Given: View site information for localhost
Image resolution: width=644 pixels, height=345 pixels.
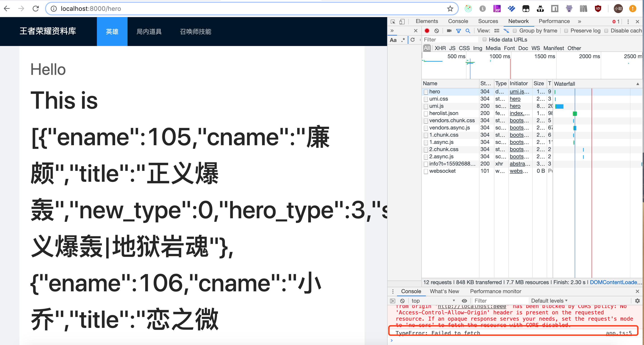Looking at the screenshot, I should (53, 9).
